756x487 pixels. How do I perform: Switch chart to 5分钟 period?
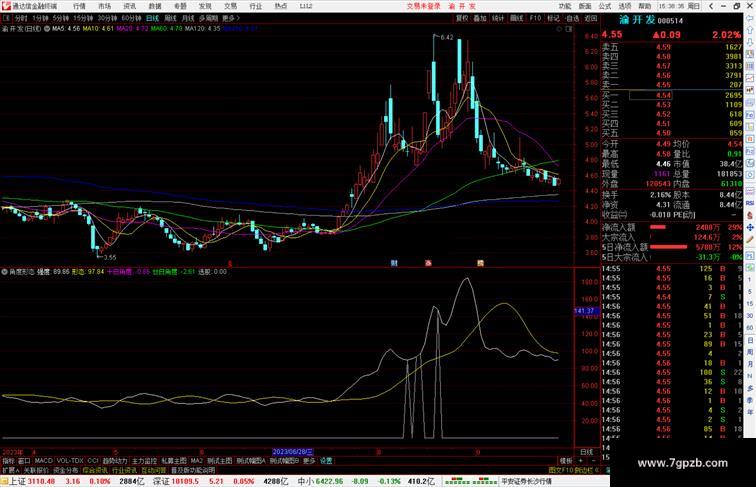pyautogui.click(x=61, y=18)
